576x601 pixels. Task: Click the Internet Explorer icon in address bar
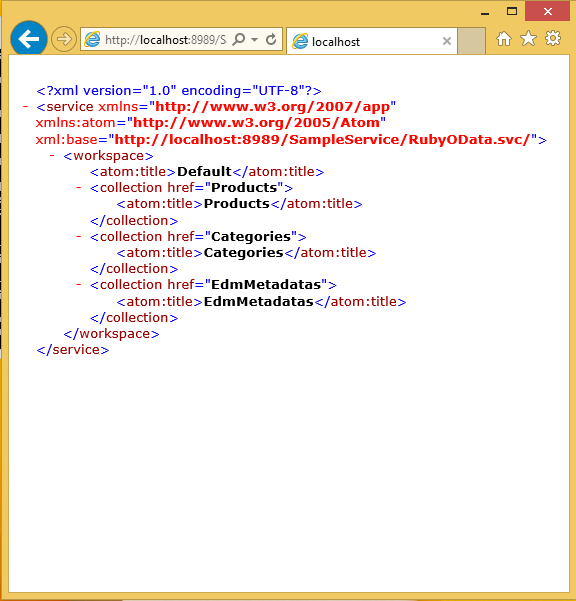click(x=92, y=39)
